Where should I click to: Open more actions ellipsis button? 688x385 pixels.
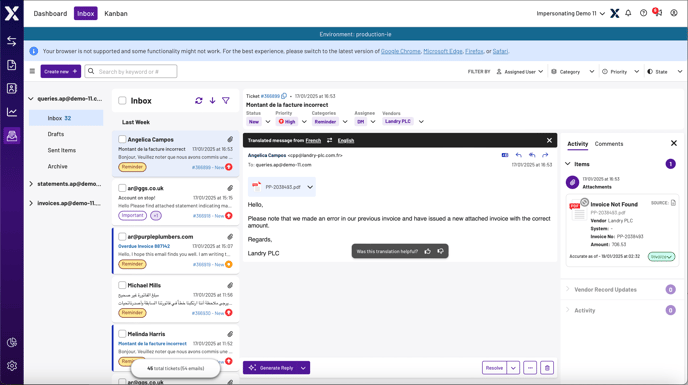click(530, 368)
